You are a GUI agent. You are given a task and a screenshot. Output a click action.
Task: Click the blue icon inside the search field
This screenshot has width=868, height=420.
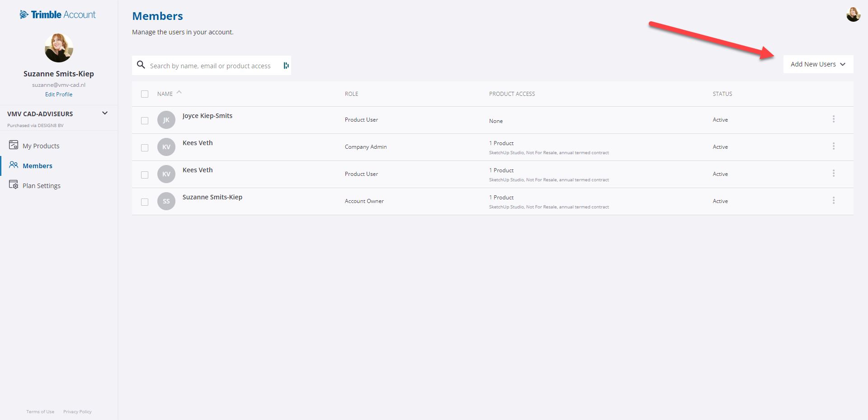pos(286,66)
